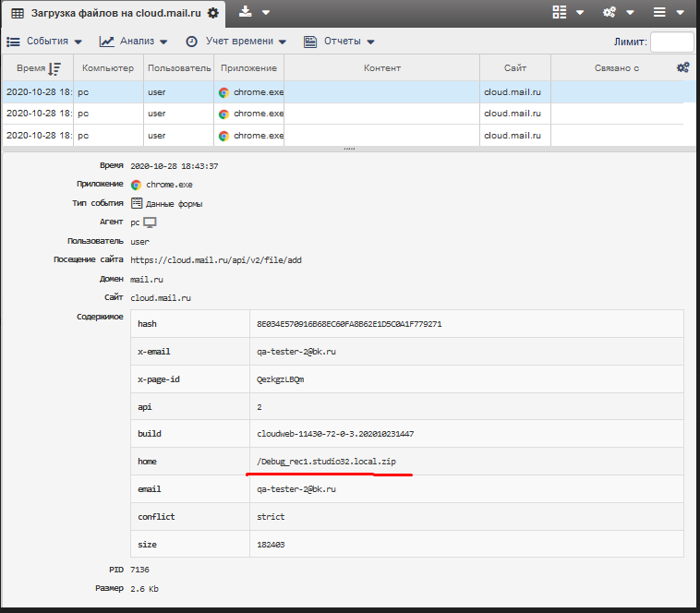Click the column settings gear icon
The image size is (700, 613).
point(682,68)
